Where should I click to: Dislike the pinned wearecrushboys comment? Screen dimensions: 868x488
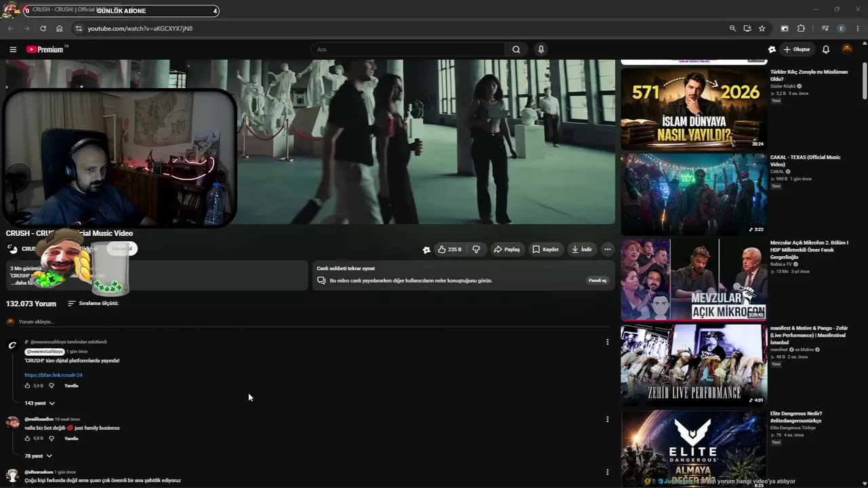(52, 386)
